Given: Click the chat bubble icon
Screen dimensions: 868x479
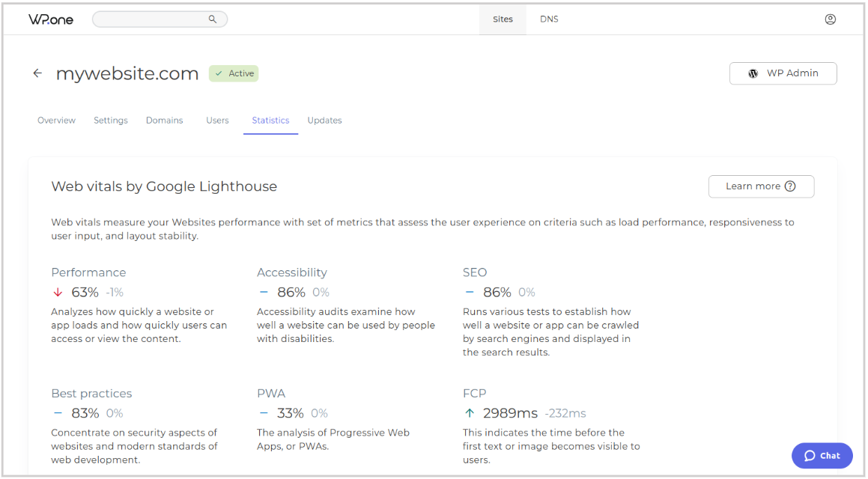Looking at the screenshot, I should [x=810, y=456].
